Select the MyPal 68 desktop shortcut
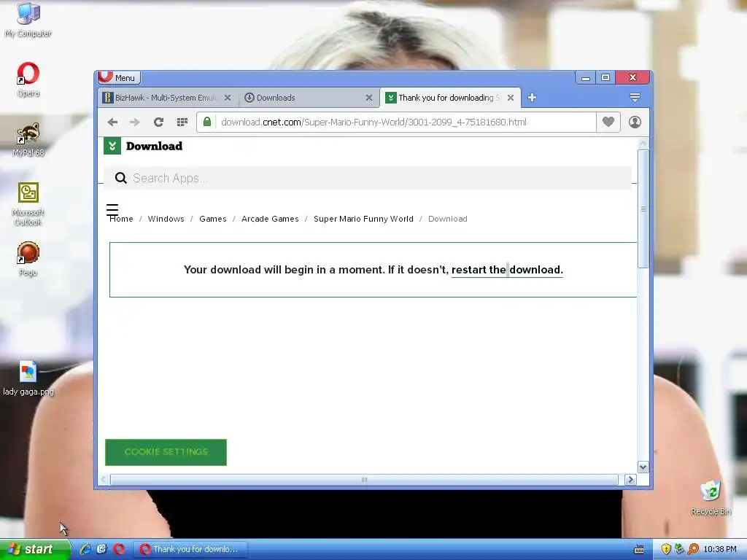Viewport: 747px width, 560px height. [28, 139]
